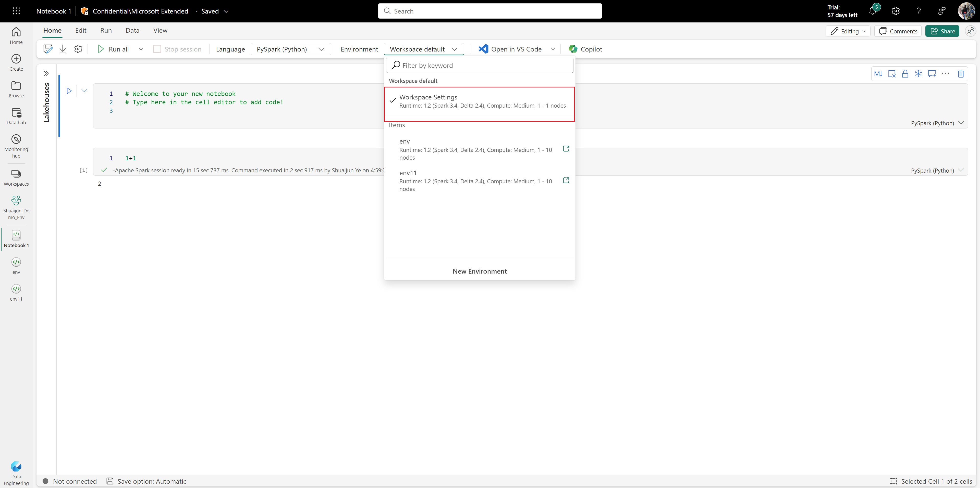Expand the Open in VS Code options
Image resolution: width=980 pixels, height=488 pixels.
(553, 49)
